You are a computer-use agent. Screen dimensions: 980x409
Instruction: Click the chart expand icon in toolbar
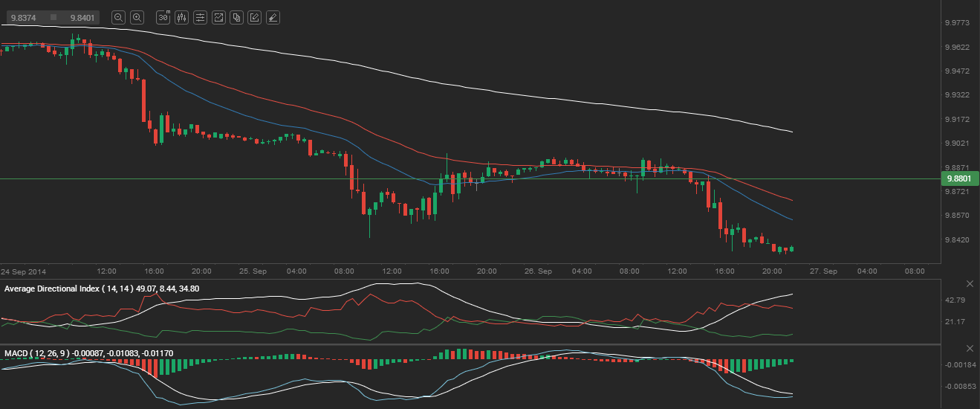[218, 17]
